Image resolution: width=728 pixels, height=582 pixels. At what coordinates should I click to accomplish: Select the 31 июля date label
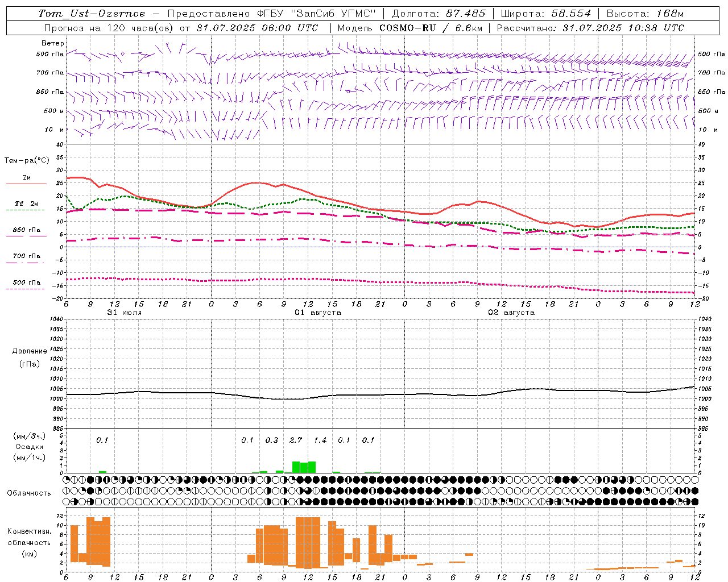tap(125, 313)
